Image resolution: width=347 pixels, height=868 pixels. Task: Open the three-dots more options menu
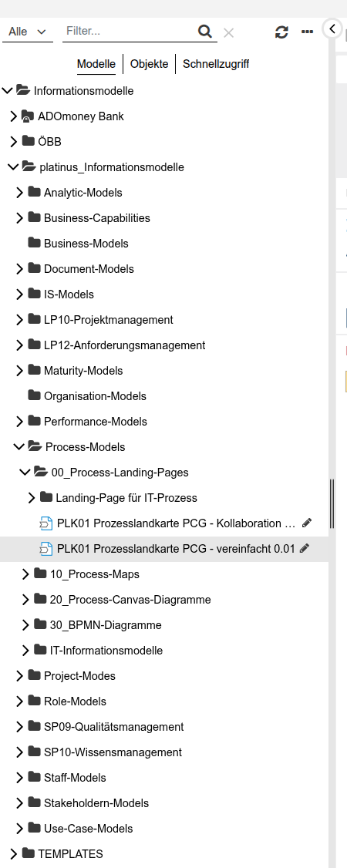307,32
